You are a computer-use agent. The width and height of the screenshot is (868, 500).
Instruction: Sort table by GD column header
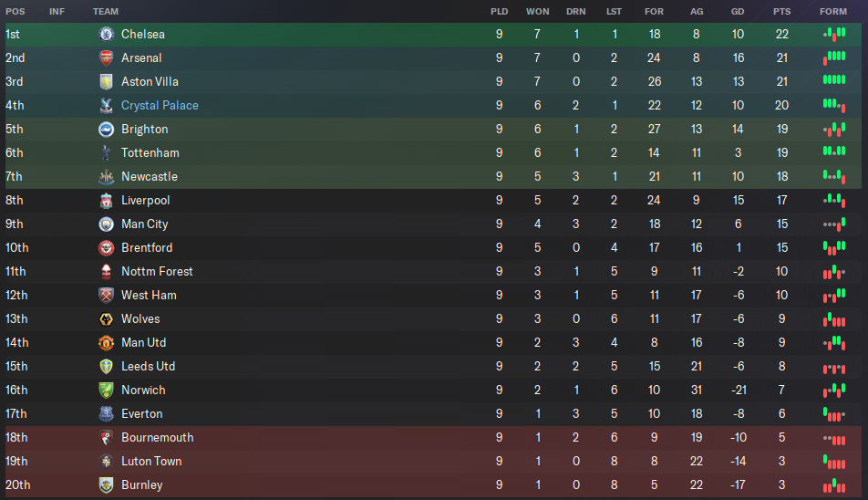(737, 11)
